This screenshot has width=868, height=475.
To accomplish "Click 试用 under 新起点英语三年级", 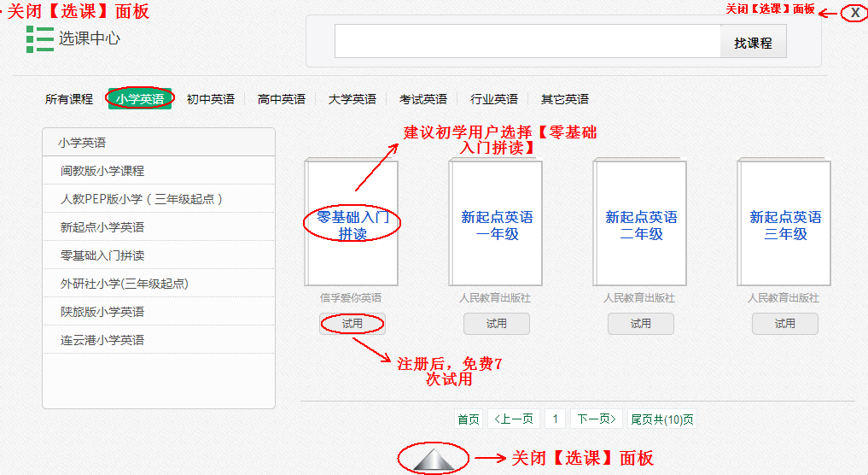I will coord(785,324).
